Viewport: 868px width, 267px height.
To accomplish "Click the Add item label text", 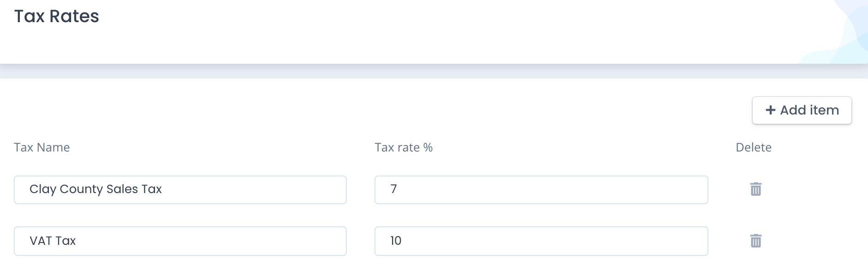I will point(809,110).
